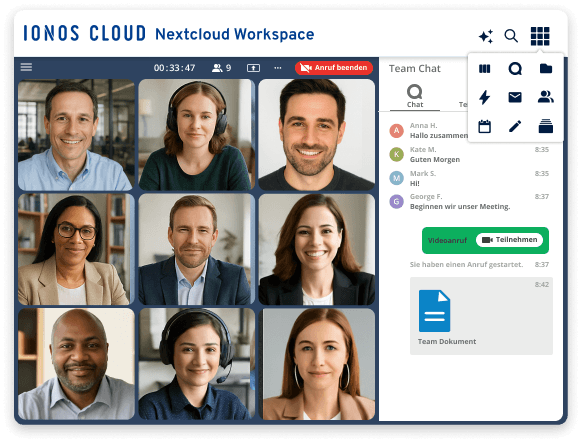The image size is (582, 443).
Task: Click Mark S.'s blue avatar
Action: click(x=396, y=178)
